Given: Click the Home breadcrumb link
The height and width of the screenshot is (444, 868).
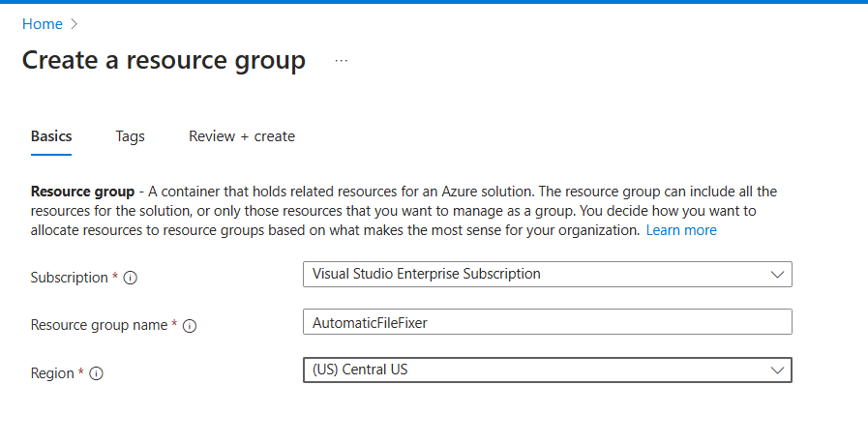Looking at the screenshot, I should [42, 24].
